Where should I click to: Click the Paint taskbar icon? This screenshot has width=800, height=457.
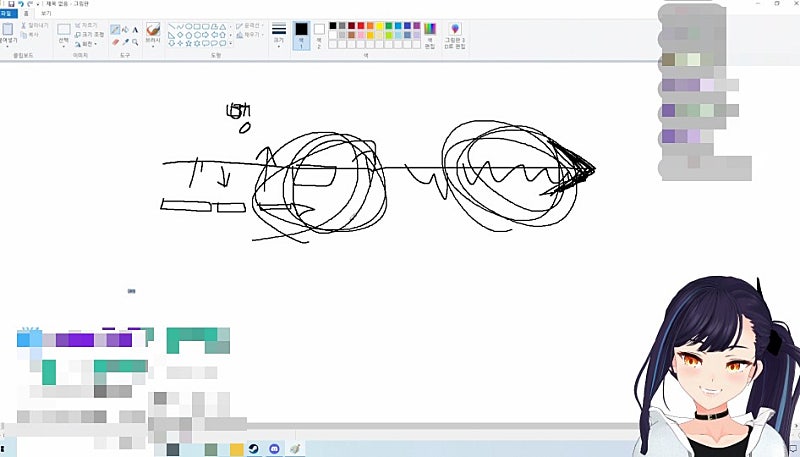(295, 449)
